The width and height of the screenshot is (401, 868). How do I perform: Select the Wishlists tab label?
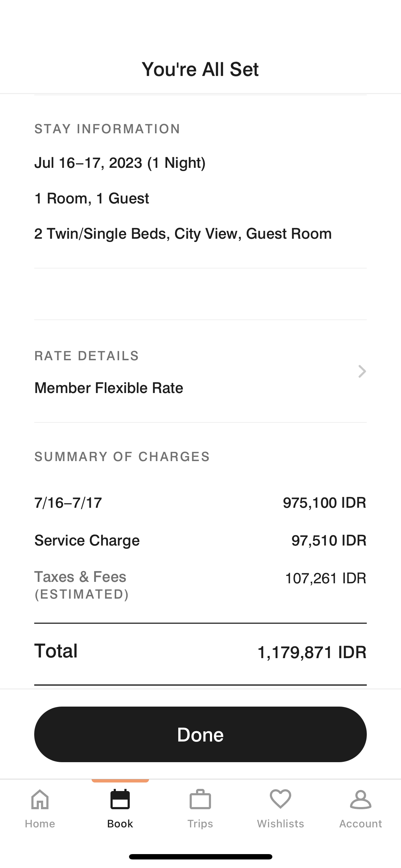coord(281,824)
